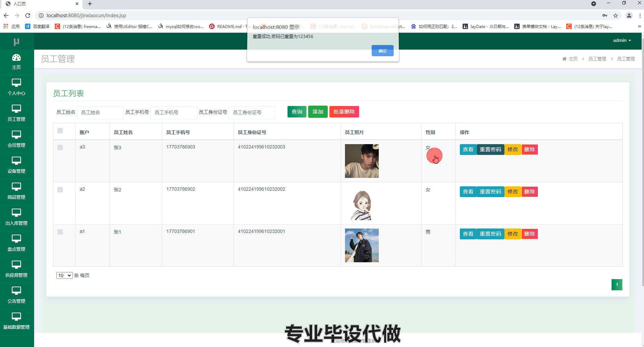Open 个人中心 monitor icon in sidebar

click(16, 83)
